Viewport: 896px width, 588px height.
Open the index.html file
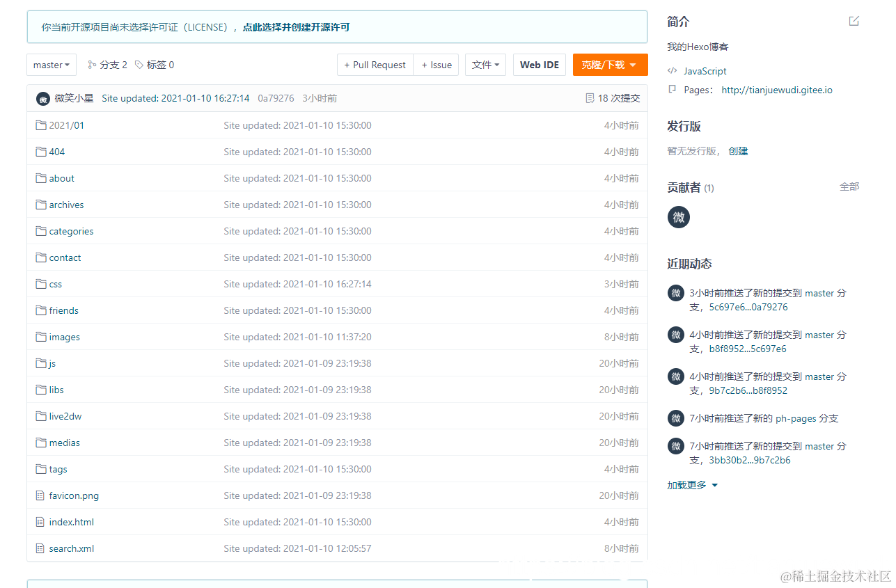[x=71, y=522]
